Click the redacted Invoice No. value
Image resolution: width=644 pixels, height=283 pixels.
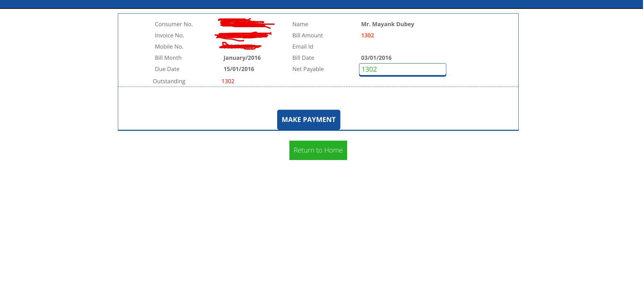pyautogui.click(x=243, y=35)
